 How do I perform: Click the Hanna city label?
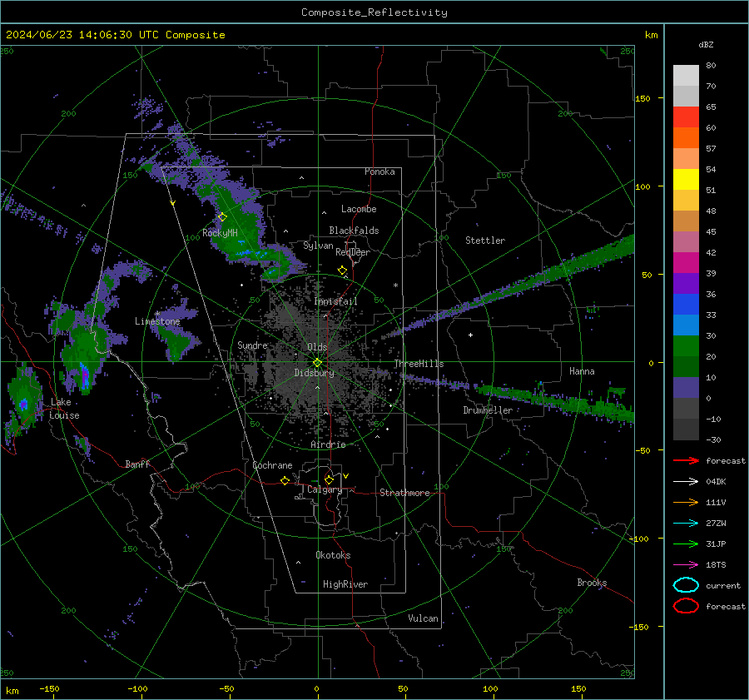(x=582, y=371)
